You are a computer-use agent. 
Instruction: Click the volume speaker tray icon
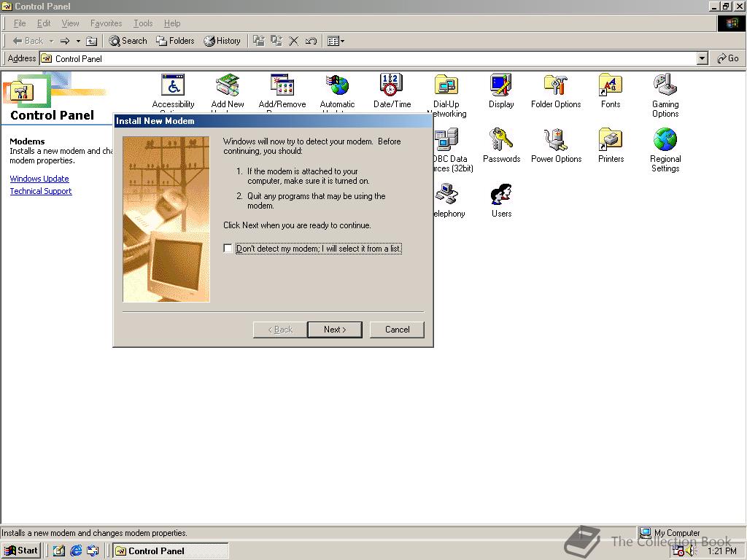(x=692, y=551)
